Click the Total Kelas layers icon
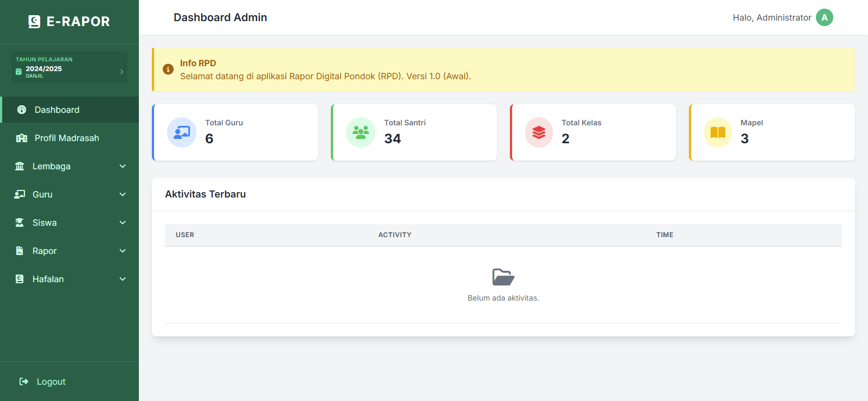Screen dimensions: 868x401 coord(539,132)
